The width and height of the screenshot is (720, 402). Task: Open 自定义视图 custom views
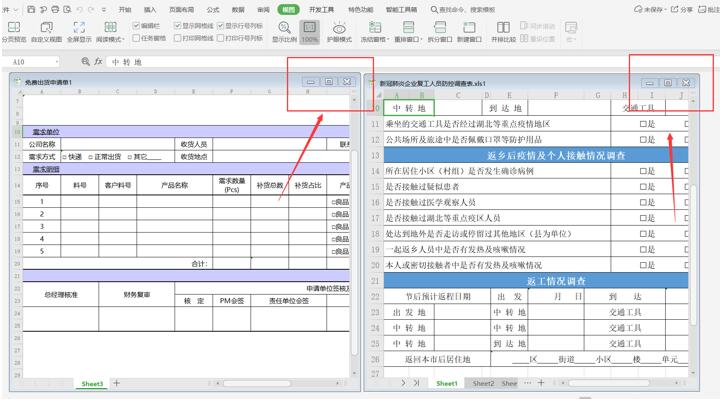(x=46, y=32)
